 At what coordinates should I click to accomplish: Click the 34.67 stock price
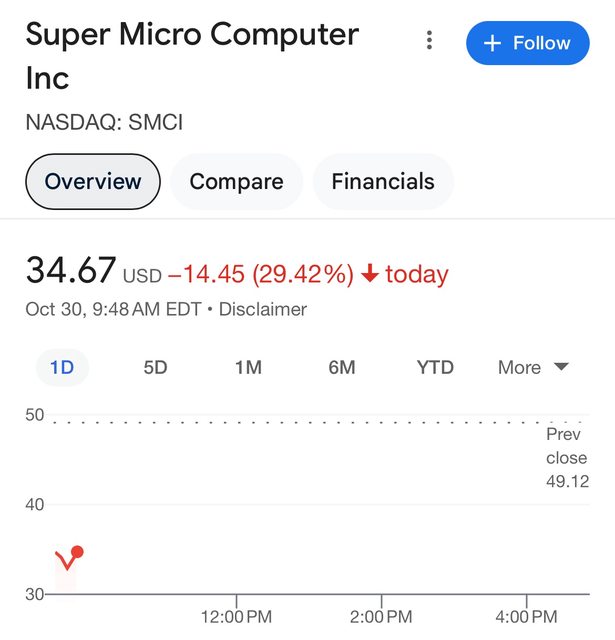tap(70, 271)
